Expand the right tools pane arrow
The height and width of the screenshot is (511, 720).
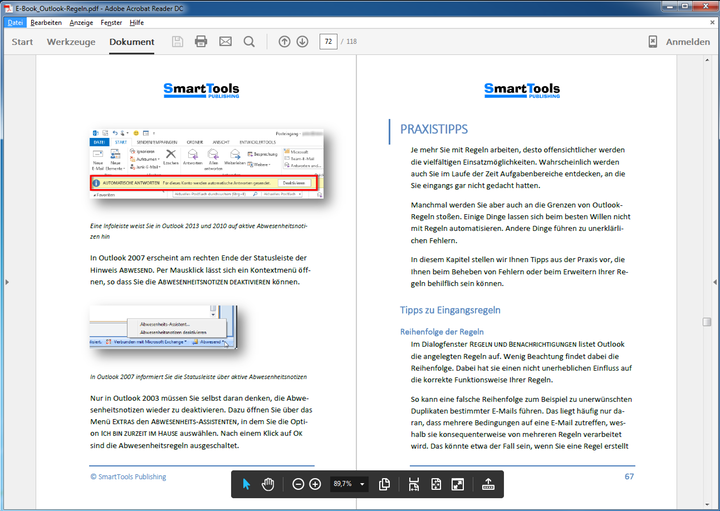[x=714, y=282]
